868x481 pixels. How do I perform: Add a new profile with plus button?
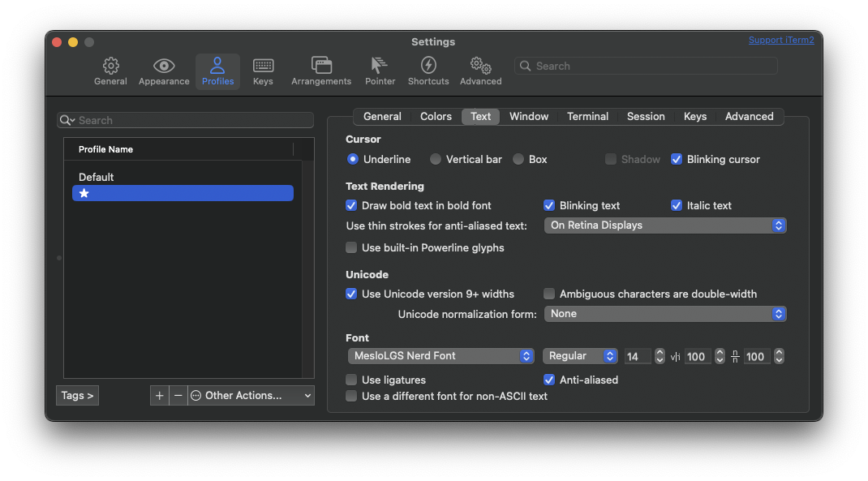tap(160, 395)
